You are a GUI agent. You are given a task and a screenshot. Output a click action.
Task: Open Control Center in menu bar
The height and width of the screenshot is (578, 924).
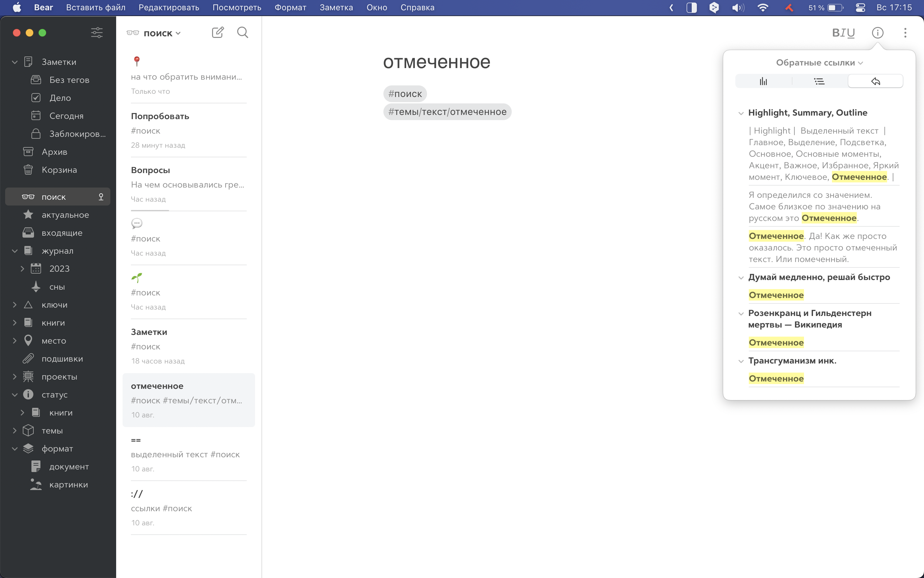click(x=860, y=8)
